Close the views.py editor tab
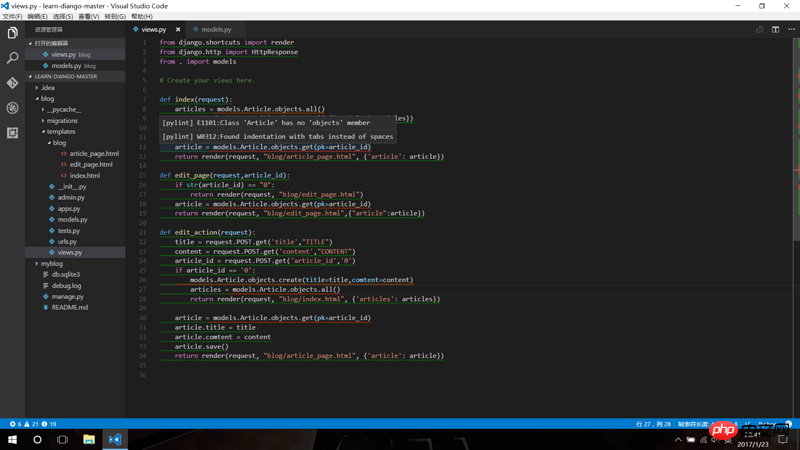The width and height of the screenshot is (800, 450). click(178, 30)
